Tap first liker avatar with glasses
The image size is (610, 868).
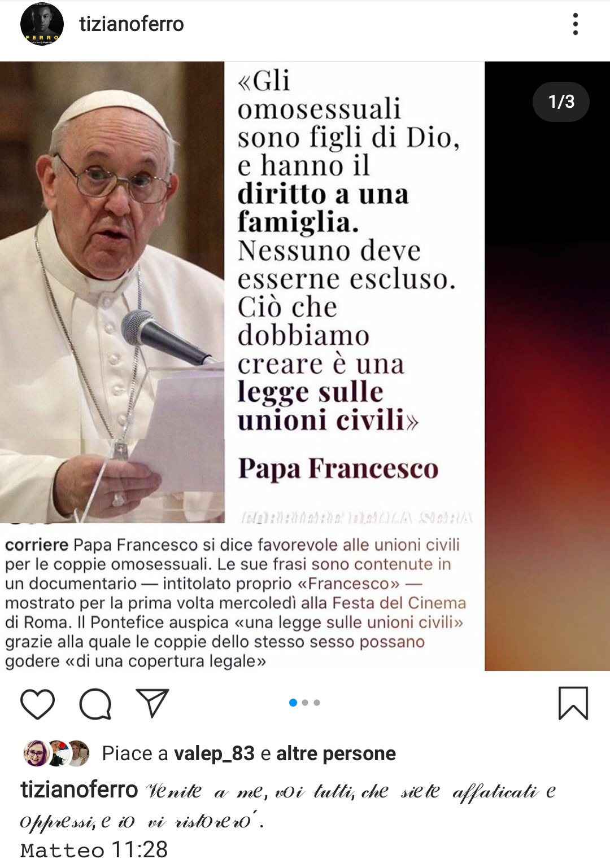point(36,753)
